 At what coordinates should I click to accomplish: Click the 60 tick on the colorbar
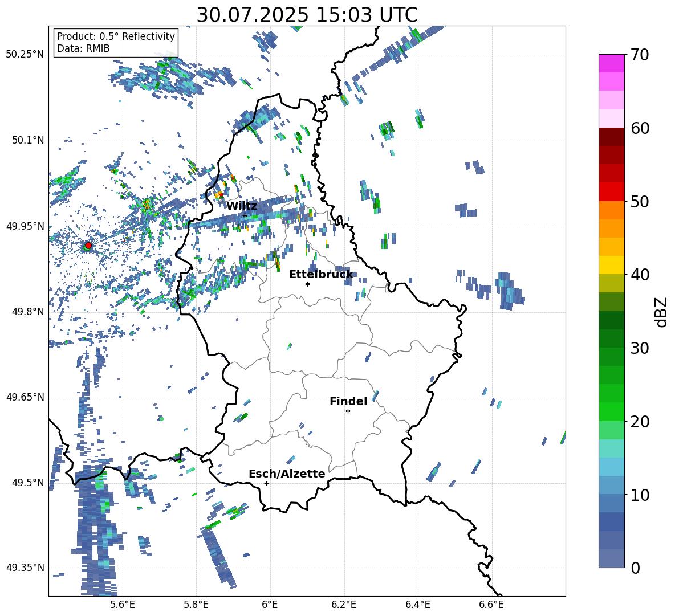click(640, 128)
